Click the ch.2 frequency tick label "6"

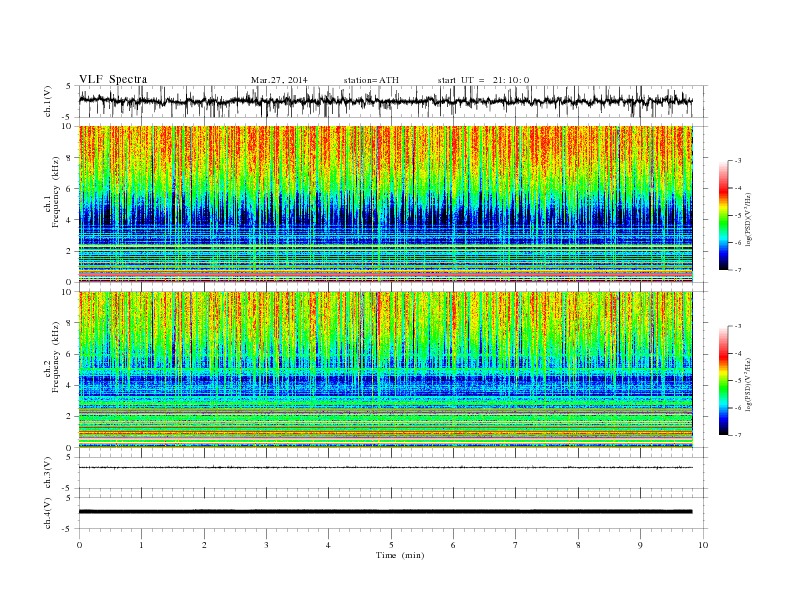pos(70,354)
